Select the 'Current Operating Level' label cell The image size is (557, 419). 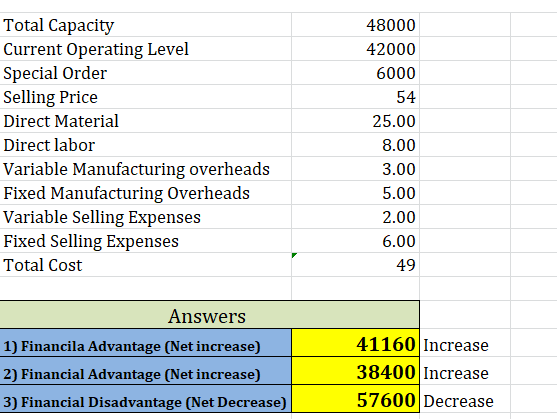[x=146, y=49]
